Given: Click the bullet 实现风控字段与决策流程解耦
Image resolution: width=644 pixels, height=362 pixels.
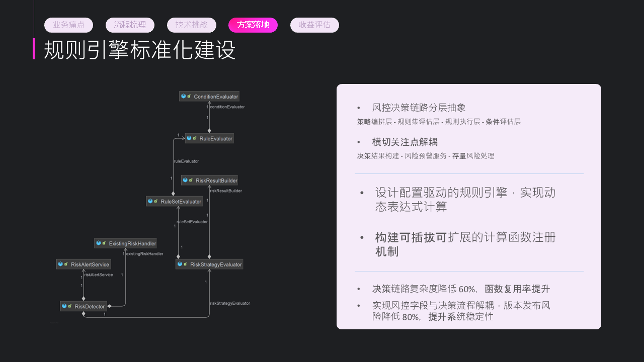Looking at the screenshot, I should click(461, 311).
